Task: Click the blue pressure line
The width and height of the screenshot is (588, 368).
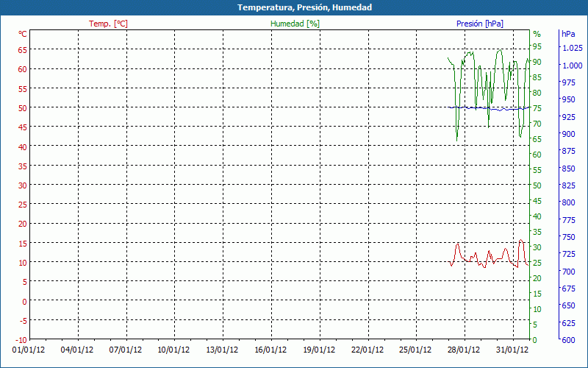Action: tap(487, 108)
